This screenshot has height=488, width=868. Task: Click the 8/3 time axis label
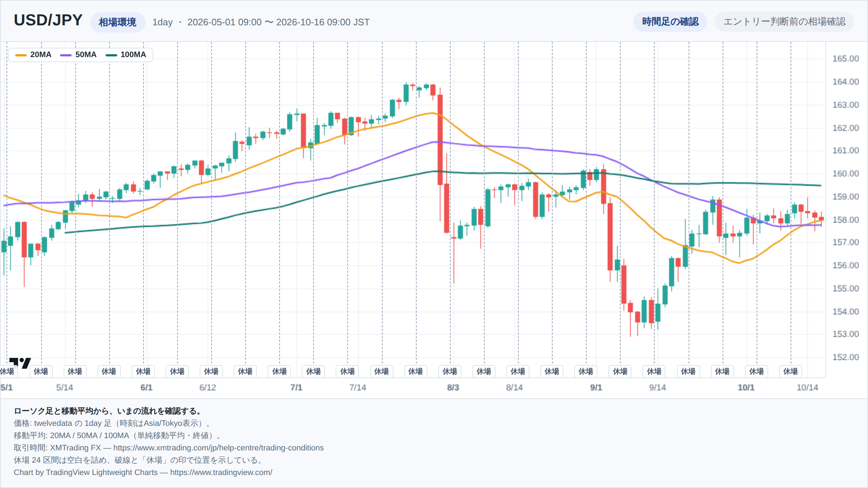coord(453,388)
